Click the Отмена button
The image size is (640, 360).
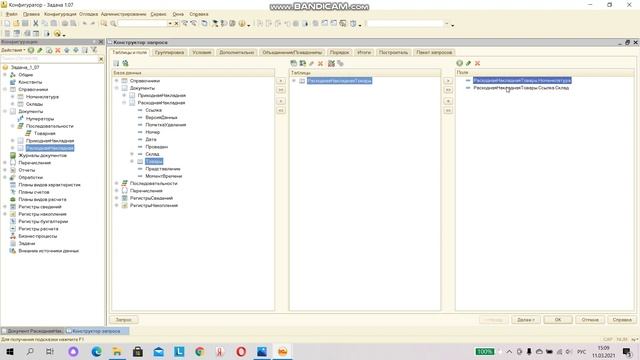590,320
